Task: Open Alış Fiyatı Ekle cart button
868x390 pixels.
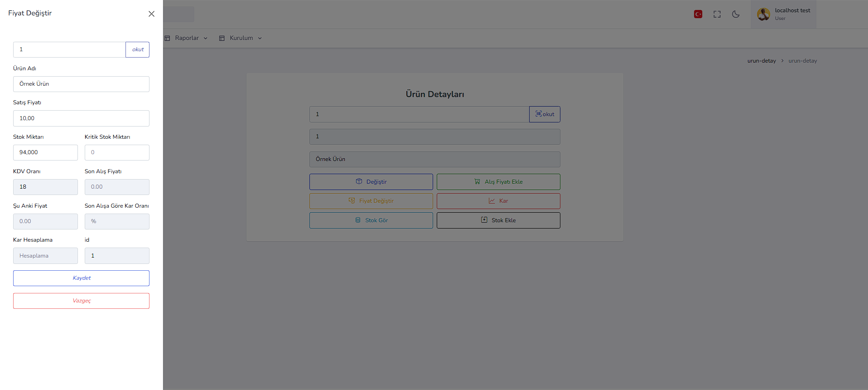Action: pos(498,182)
